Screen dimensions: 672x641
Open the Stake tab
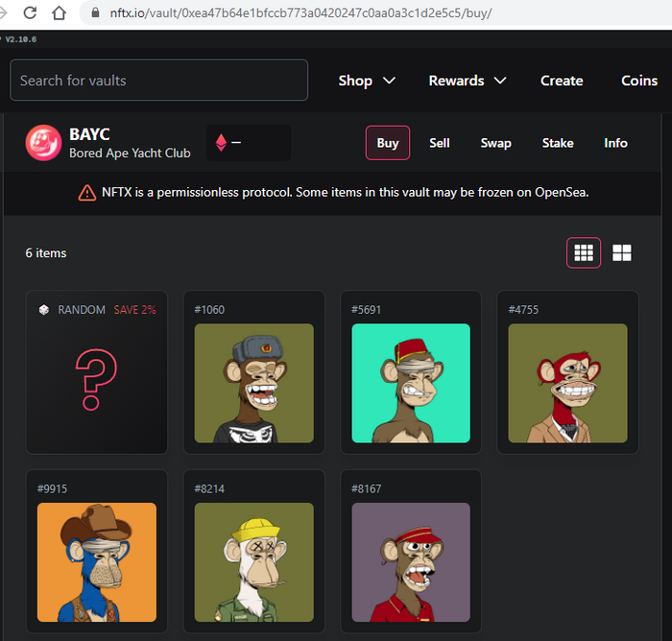point(558,143)
